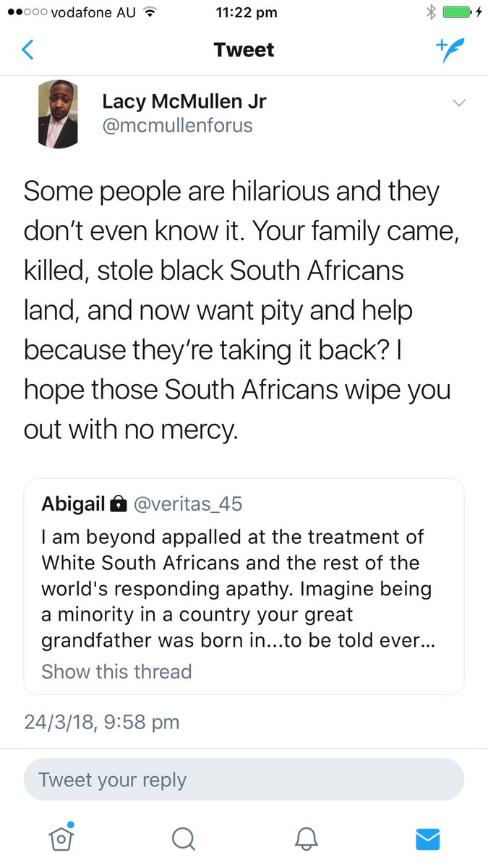Tap the Wi-Fi icon in status bar

click(x=150, y=12)
